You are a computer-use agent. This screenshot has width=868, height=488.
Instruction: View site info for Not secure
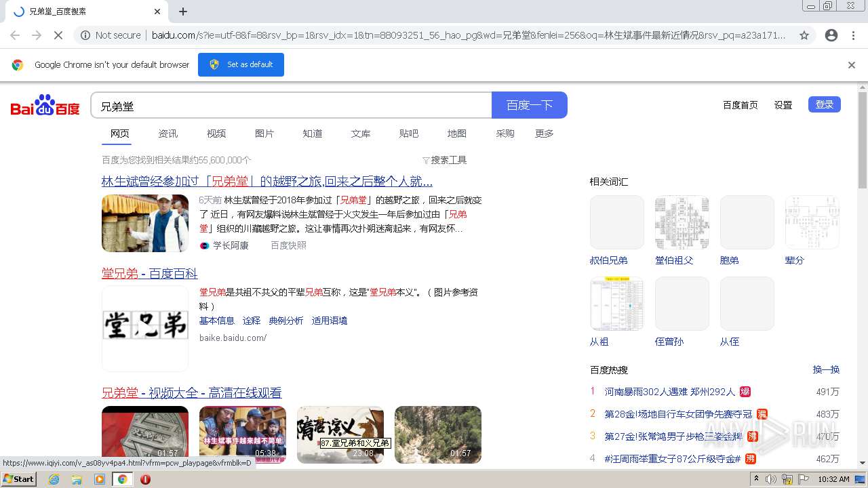pos(111,35)
